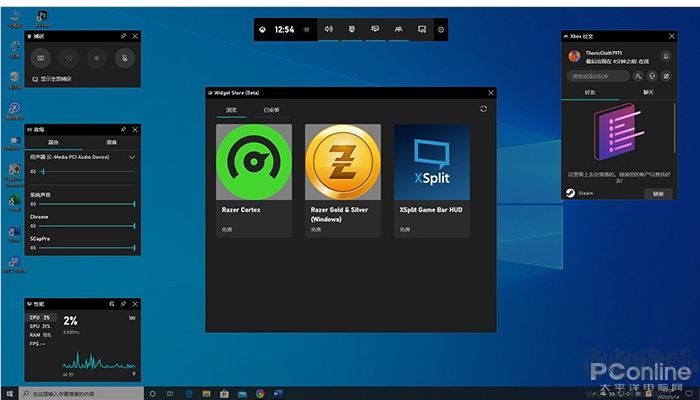Click the Link button beside Steam
Viewport: 700px width, 400px height.
click(658, 194)
